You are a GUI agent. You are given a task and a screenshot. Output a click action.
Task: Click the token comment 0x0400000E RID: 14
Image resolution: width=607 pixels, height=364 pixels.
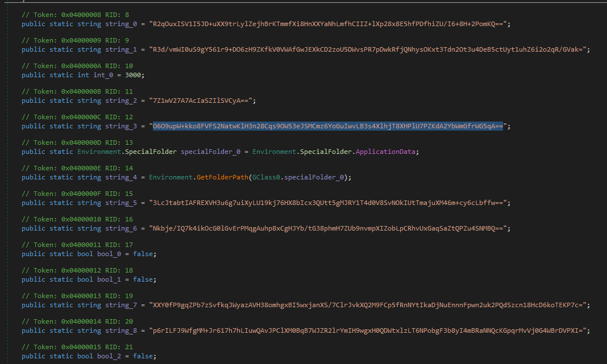77,168
